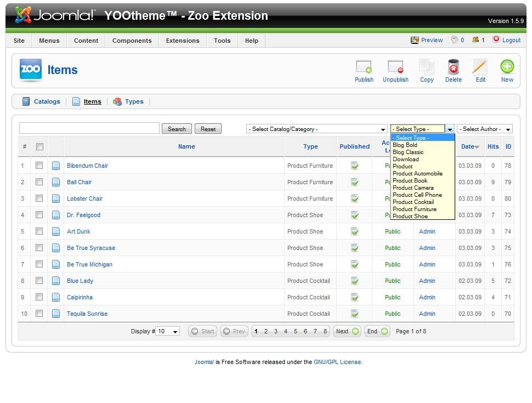Toggle published status of Bibendum Chair
Screen dimensions: 532x403
coord(354,166)
